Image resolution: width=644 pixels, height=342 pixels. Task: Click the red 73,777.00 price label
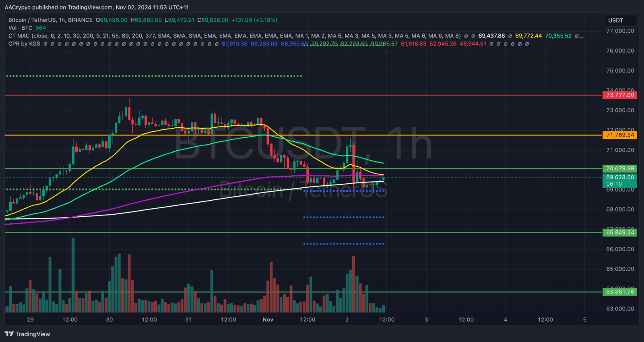620,95
